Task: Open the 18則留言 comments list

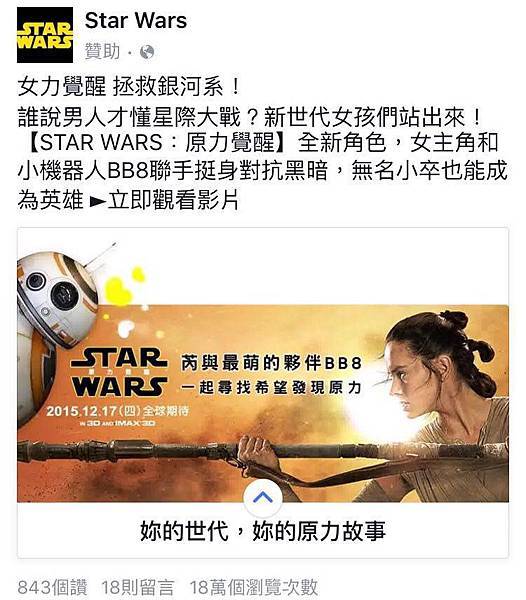Action: coord(138,588)
